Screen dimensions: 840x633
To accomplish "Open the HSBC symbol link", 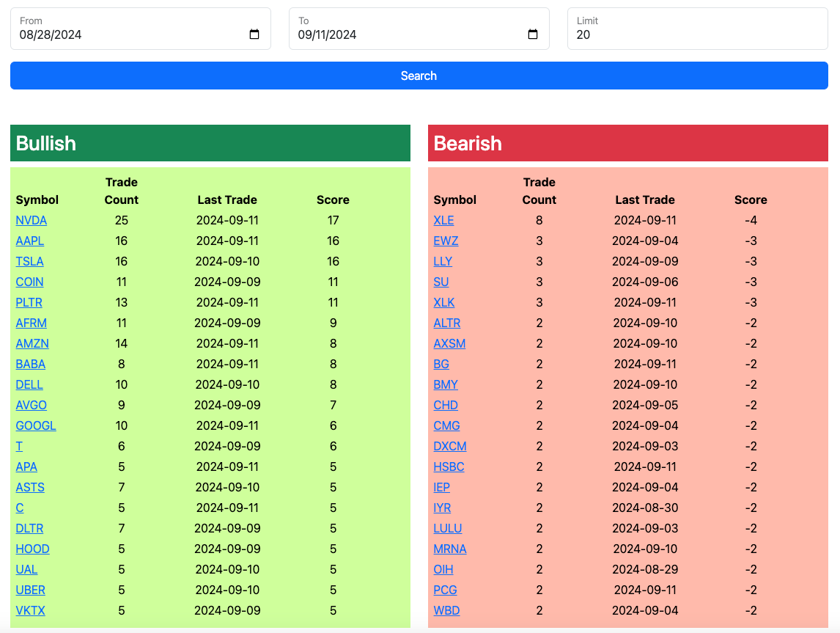I will pyautogui.click(x=449, y=466).
